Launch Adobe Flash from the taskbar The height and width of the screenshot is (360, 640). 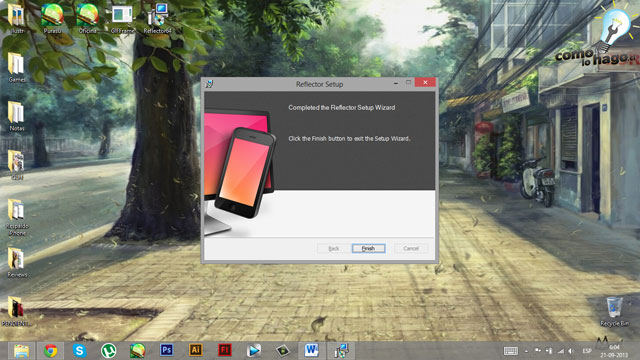coord(224,350)
